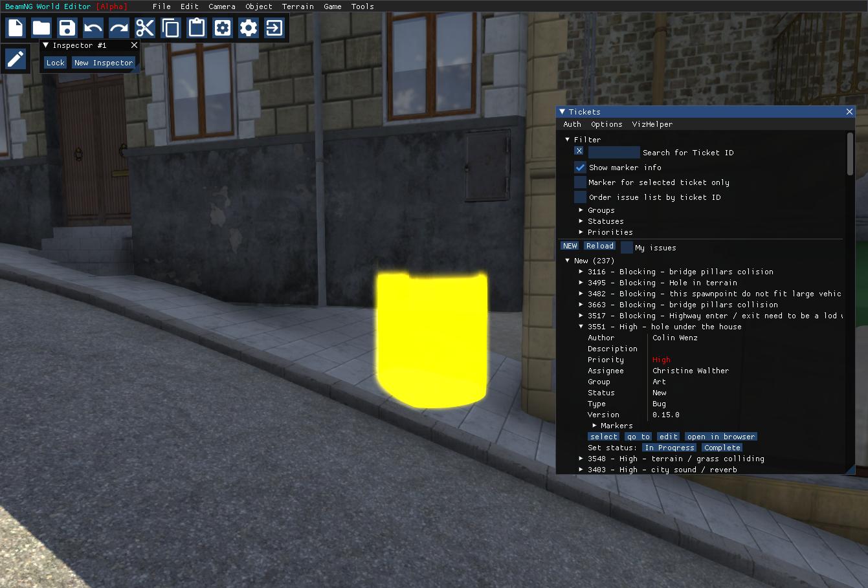
Task: Expand the Priorities filter
Action: coord(581,232)
